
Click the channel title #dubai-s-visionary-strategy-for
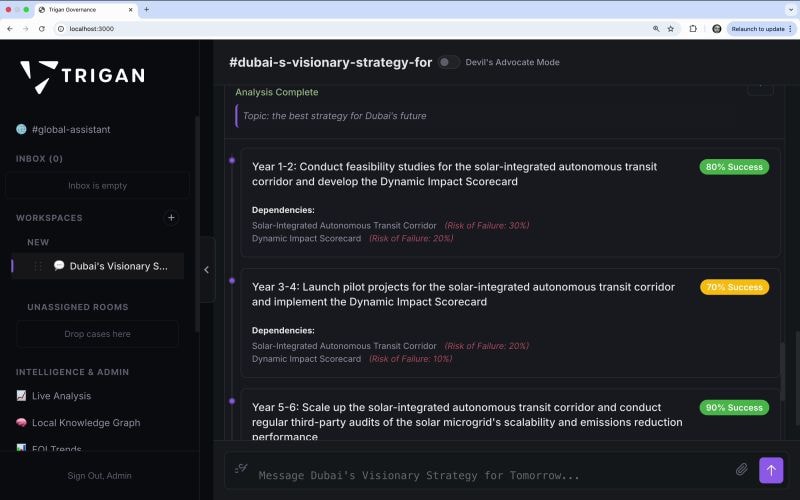click(331, 62)
